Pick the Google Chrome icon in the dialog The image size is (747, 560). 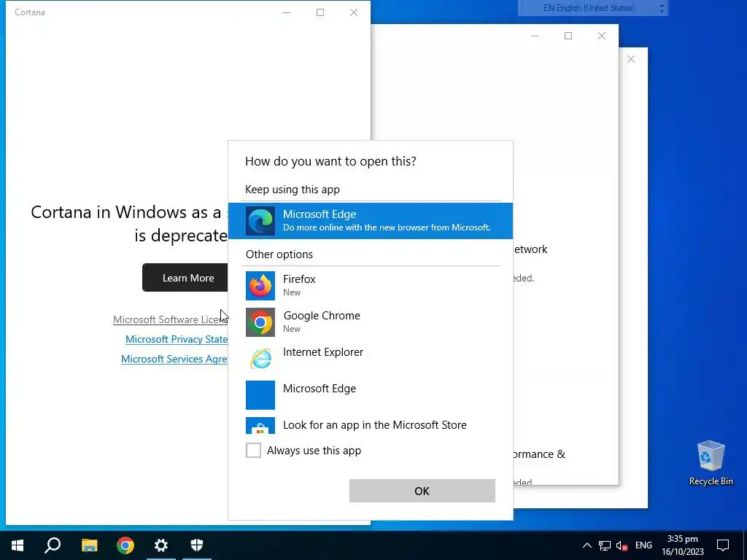[x=260, y=322]
